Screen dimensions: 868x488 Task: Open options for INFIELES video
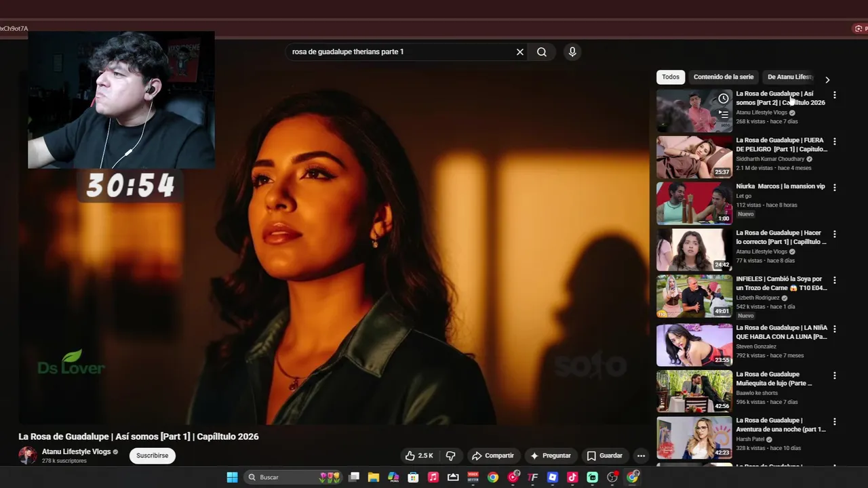tap(835, 280)
